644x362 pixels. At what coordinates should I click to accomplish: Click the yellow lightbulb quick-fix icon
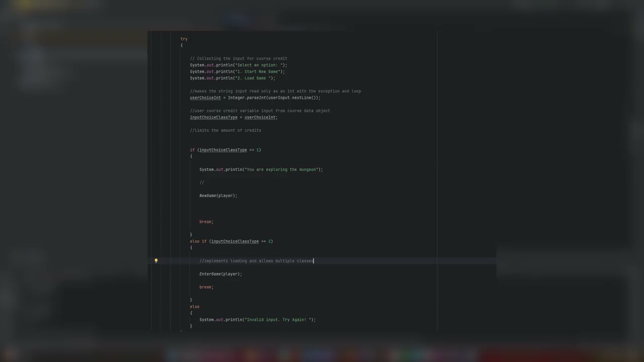[x=156, y=261]
